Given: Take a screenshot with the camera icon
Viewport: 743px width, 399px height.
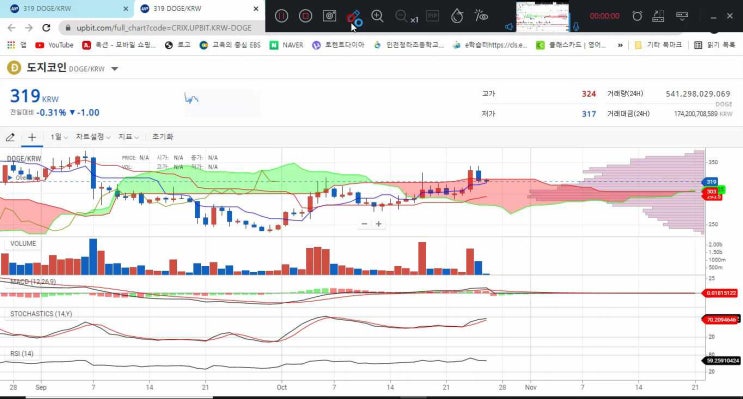Looking at the screenshot, I should [329, 16].
